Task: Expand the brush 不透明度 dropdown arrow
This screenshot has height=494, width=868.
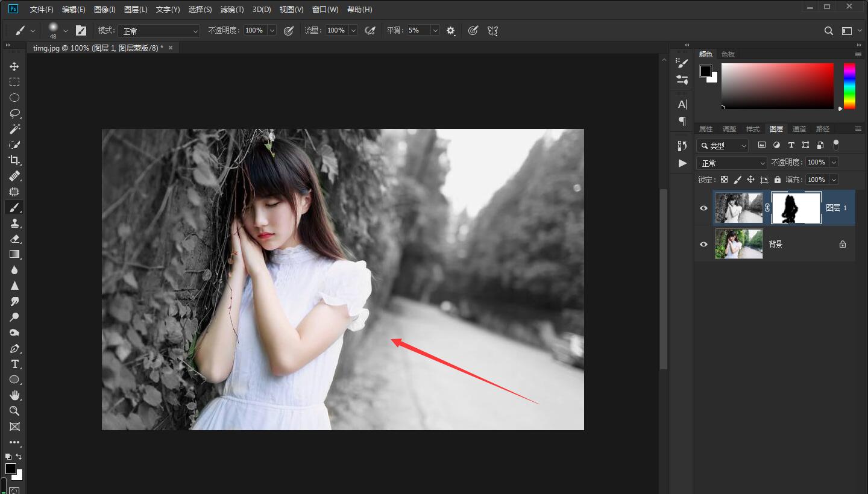Action: [x=272, y=31]
